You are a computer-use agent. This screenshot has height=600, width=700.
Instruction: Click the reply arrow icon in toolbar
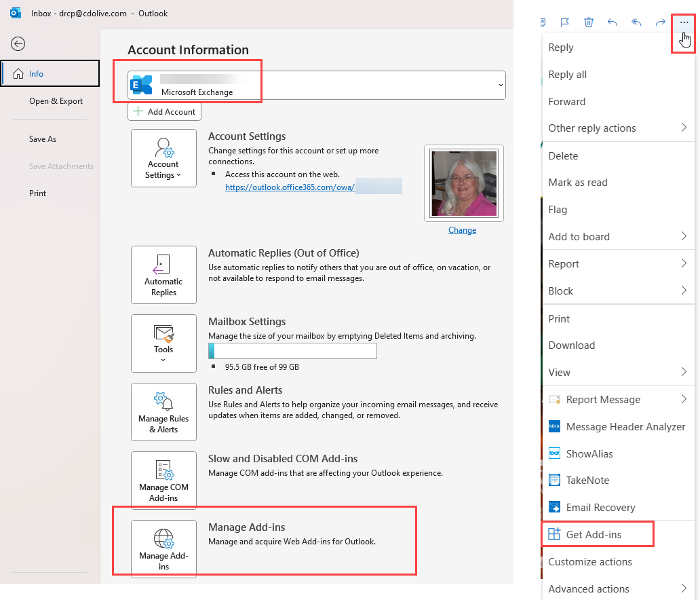tap(612, 22)
